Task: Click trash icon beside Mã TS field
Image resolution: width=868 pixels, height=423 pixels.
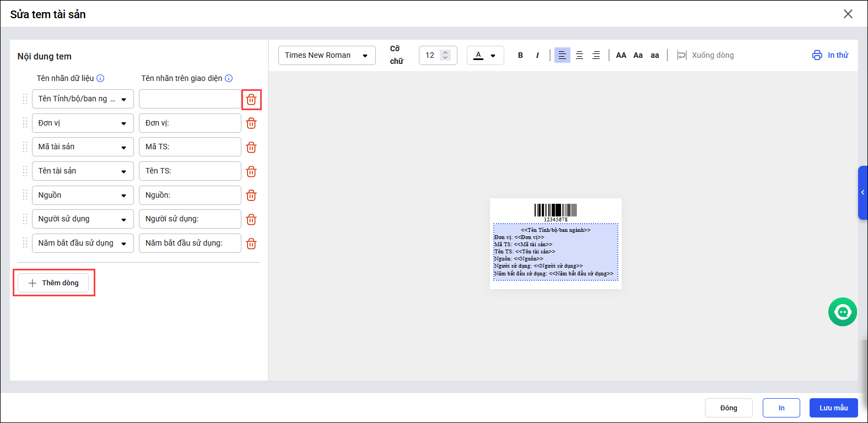Action: (x=251, y=148)
